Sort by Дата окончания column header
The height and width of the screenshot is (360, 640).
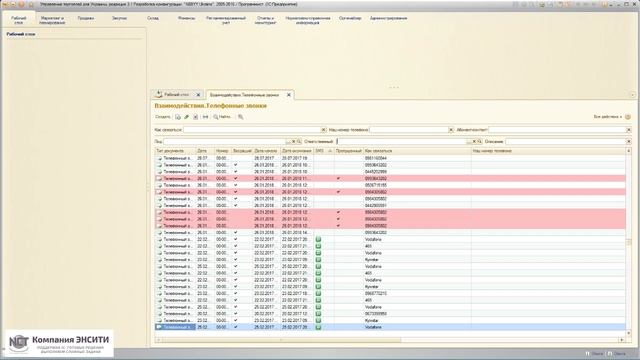(297, 151)
